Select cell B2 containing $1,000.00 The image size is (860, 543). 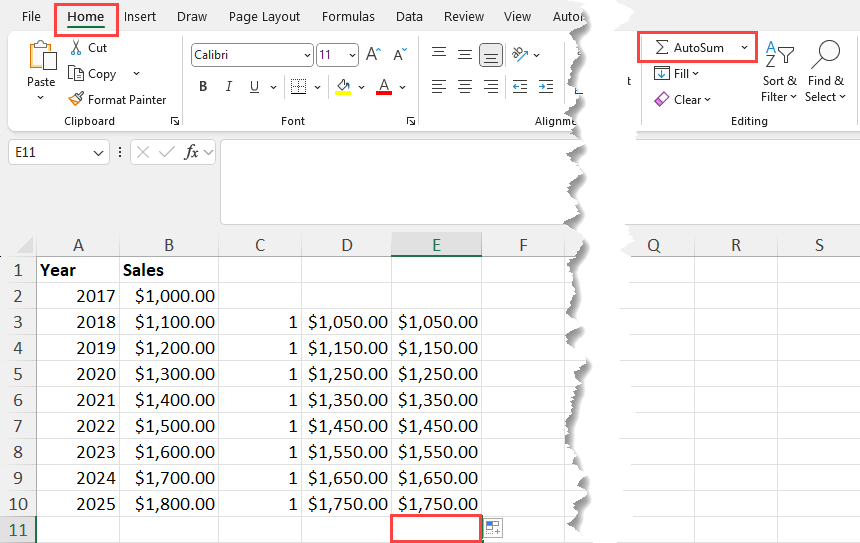click(x=168, y=296)
